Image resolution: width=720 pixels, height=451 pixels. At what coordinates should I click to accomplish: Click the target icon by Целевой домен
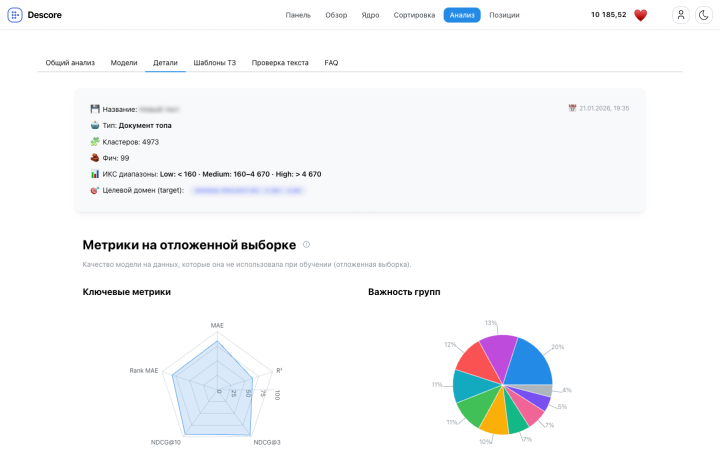[95, 190]
